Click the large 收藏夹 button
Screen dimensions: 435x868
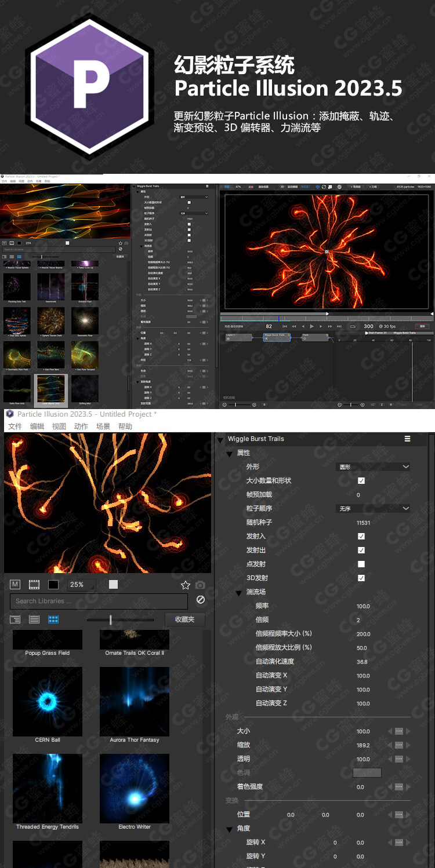184,619
